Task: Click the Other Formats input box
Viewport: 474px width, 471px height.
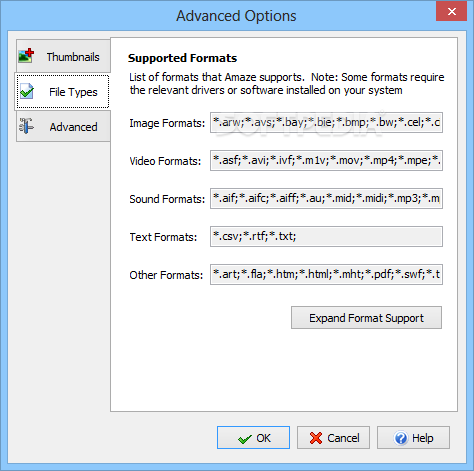Action: [x=326, y=275]
